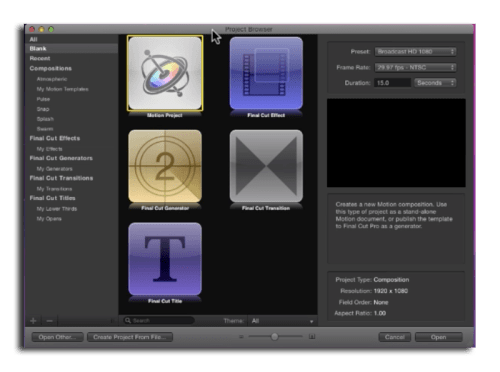
Task: Open My Lower Thirds in sidebar
Action: click(57, 209)
